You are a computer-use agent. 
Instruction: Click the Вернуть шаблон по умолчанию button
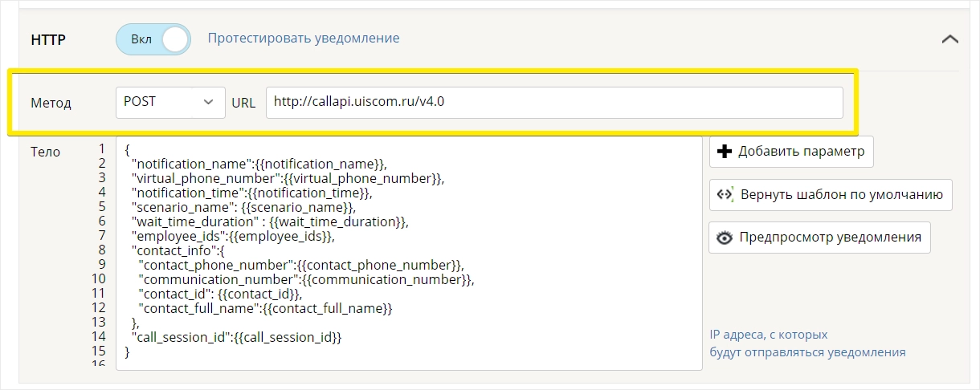coord(831,194)
